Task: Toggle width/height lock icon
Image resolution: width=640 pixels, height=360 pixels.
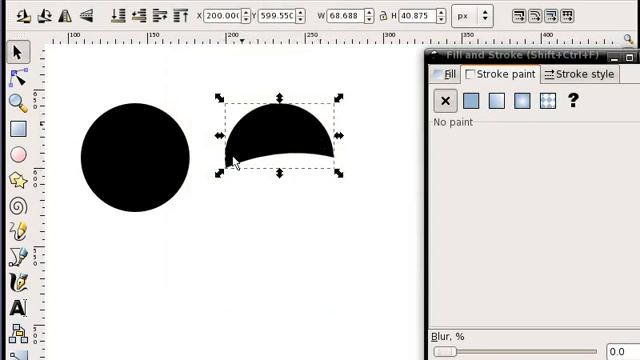Action: coord(383,16)
